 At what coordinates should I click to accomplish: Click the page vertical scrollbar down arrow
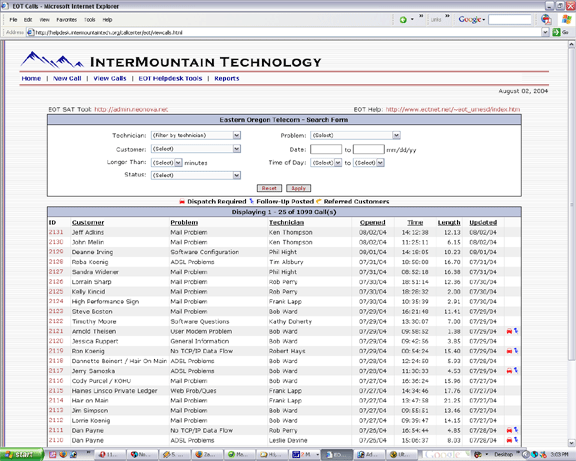pyautogui.click(x=571, y=443)
